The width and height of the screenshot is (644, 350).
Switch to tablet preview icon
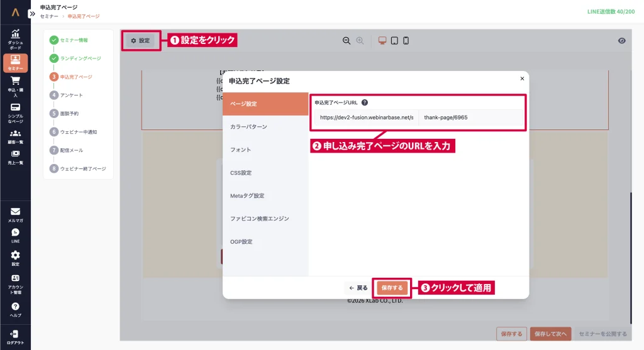click(x=394, y=41)
